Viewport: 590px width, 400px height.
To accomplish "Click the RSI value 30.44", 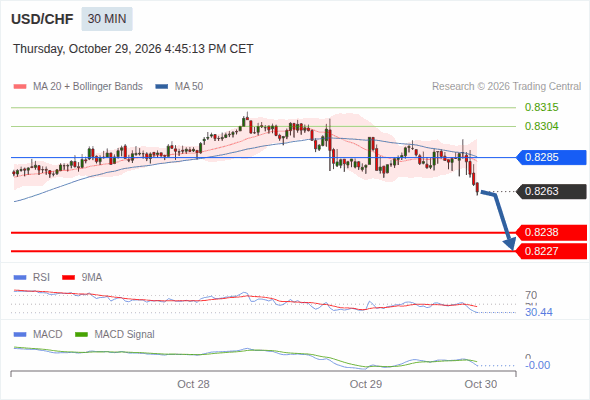I will (539, 312).
